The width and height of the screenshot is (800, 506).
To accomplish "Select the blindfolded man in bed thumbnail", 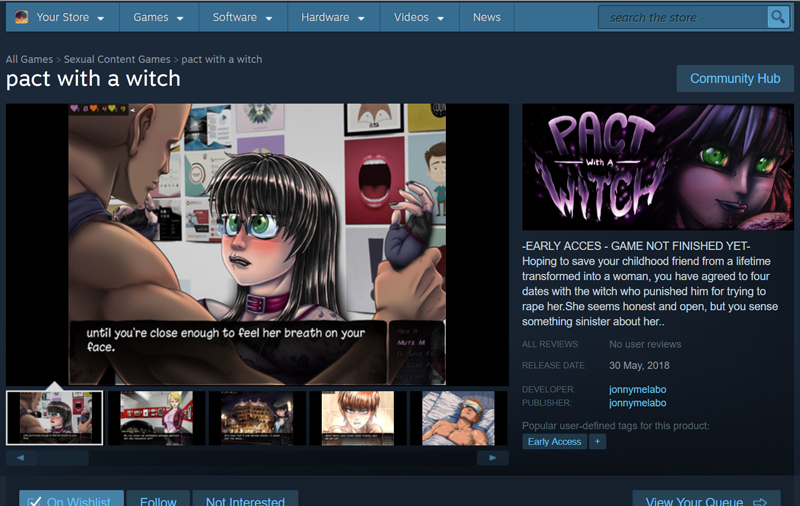I will (x=459, y=418).
